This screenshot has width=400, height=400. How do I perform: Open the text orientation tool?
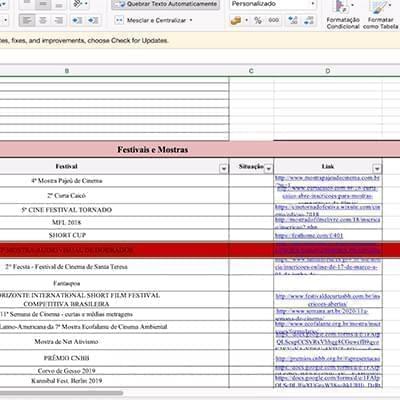click(x=78, y=4)
